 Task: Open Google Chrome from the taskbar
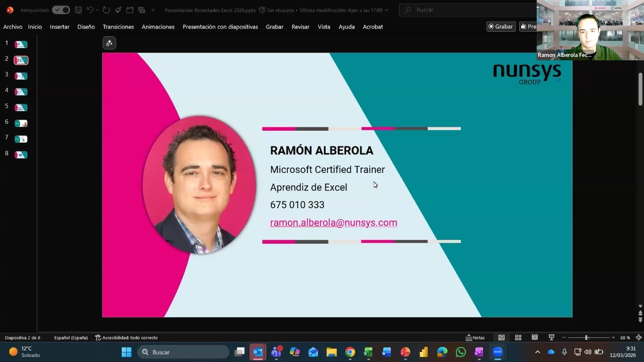click(350, 352)
